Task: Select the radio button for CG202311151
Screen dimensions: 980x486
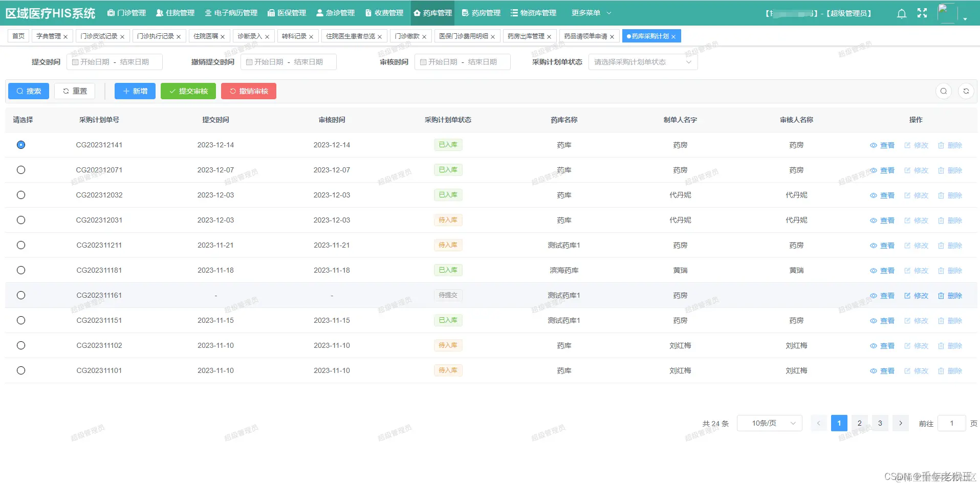Action: pyautogui.click(x=21, y=320)
